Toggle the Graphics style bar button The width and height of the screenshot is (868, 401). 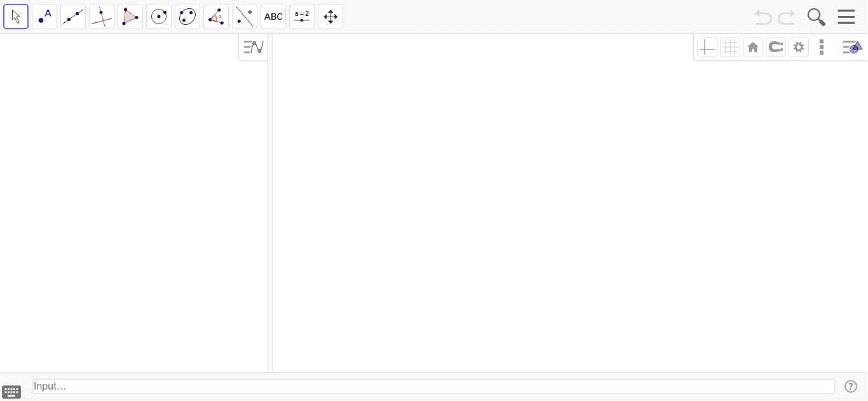[852, 47]
